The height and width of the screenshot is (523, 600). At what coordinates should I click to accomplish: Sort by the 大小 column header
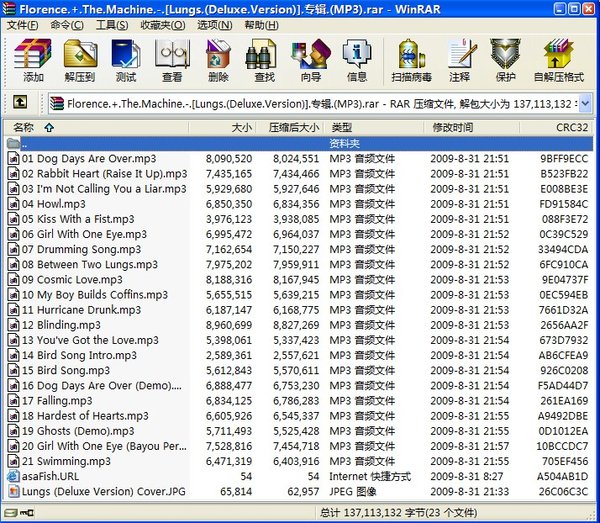click(222, 127)
